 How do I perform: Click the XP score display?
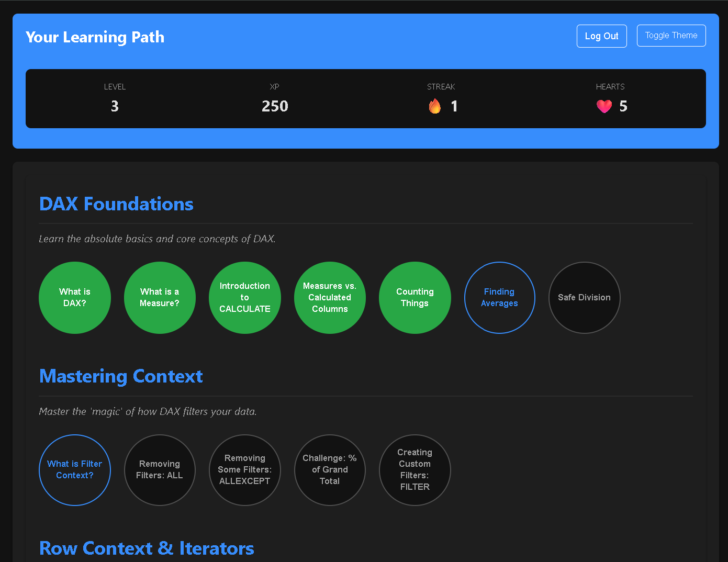click(274, 106)
